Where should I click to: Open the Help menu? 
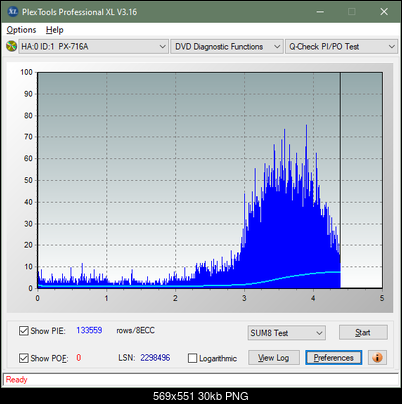click(55, 30)
